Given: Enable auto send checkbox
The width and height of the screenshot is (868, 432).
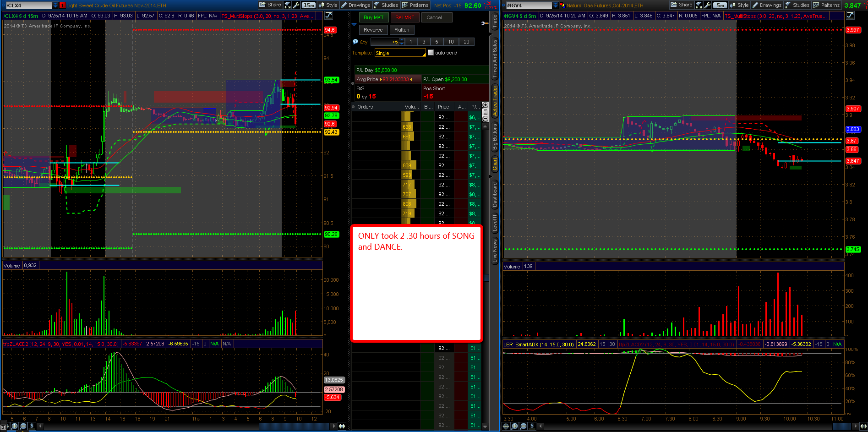Looking at the screenshot, I should click(x=431, y=53).
